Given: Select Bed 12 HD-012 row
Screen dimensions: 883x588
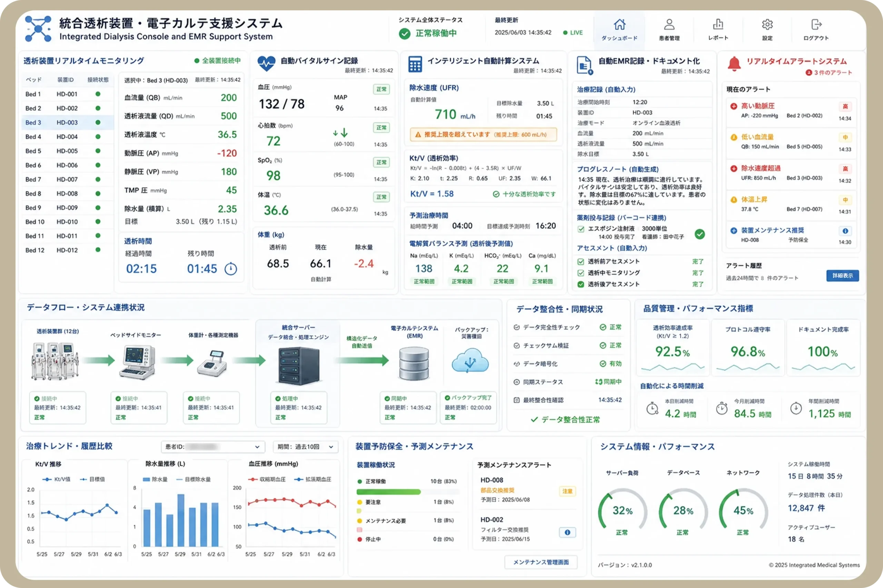Looking at the screenshot, I should click(68, 250).
